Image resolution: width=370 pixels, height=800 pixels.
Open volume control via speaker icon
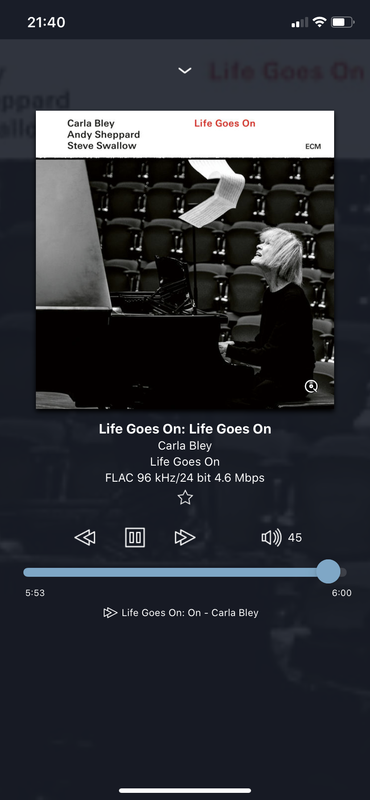[272, 538]
